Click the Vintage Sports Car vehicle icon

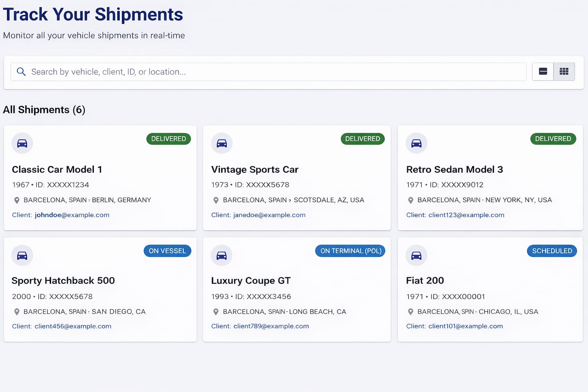click(x=222, y=143)
